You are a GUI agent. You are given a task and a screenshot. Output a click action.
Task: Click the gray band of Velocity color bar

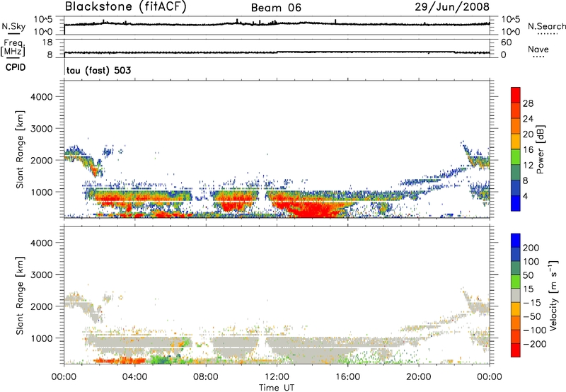(516, 295)
